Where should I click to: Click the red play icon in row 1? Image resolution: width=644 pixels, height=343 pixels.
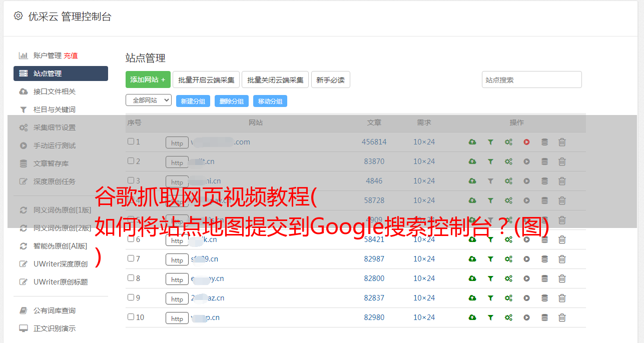526,142
